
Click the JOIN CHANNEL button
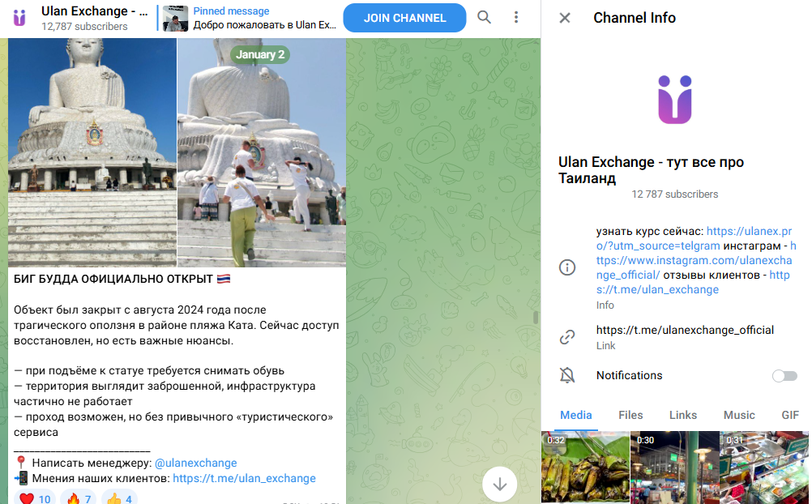pos(404,18)
